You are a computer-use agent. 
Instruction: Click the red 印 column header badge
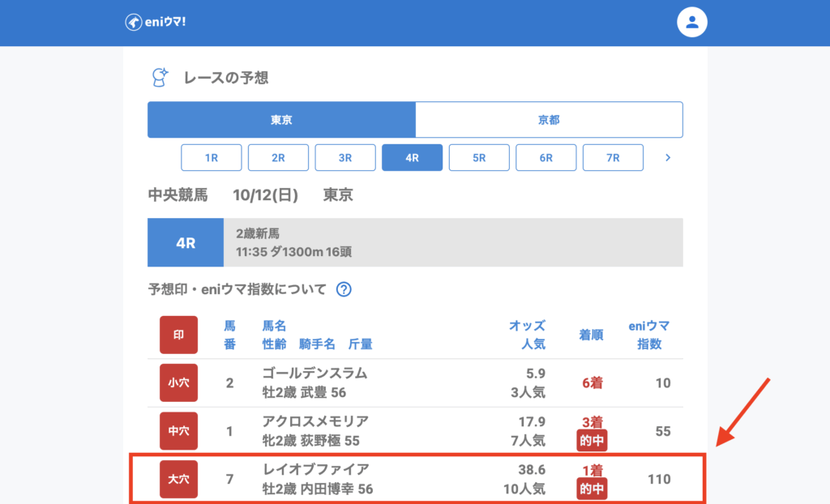178,335
